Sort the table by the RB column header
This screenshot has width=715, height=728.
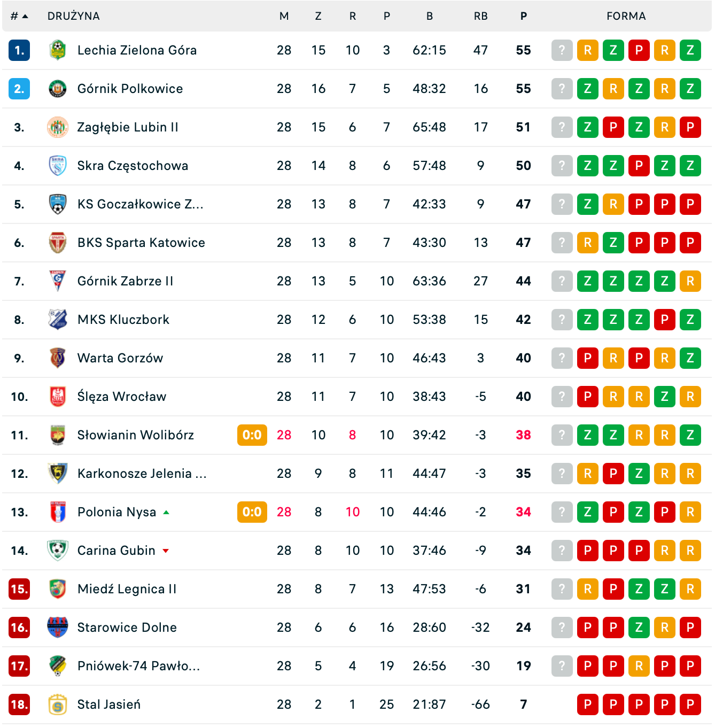pos(481,17)
